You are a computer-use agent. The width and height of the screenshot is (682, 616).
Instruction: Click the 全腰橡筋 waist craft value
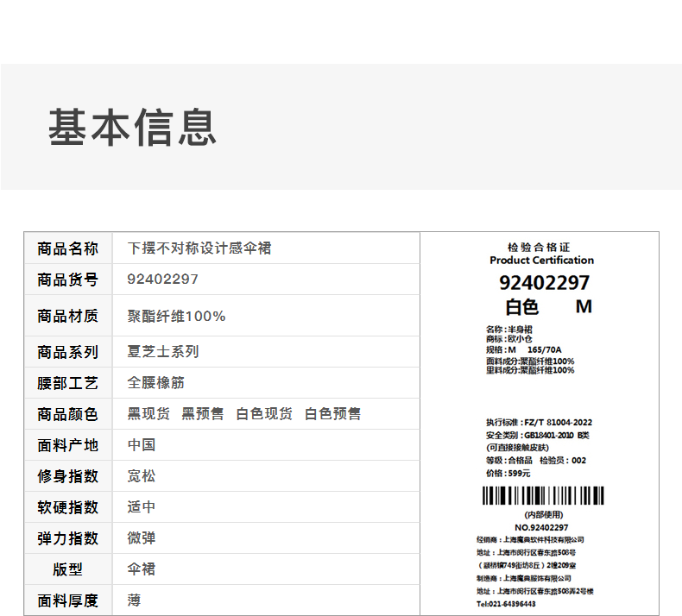coord(156,383)
